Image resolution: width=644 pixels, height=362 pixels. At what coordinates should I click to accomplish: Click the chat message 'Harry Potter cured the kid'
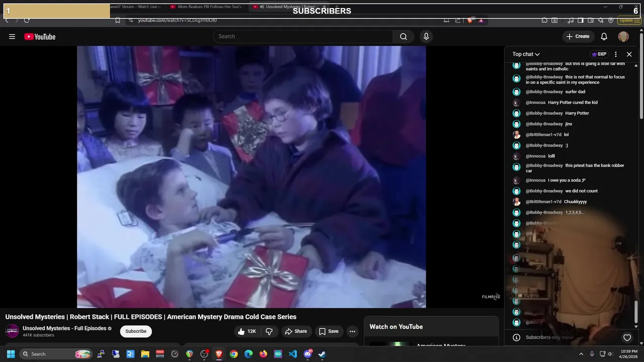click(x=573, y=103)
